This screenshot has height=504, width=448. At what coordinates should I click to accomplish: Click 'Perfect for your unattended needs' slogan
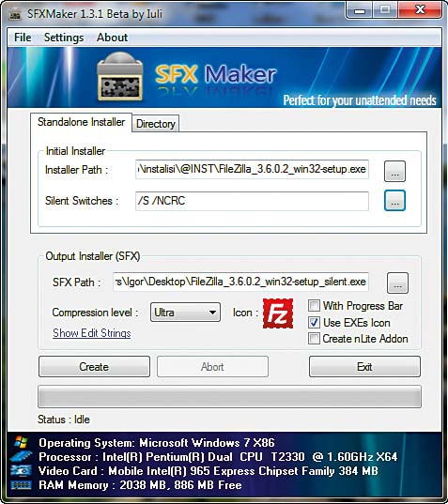[x=360, y=100]
